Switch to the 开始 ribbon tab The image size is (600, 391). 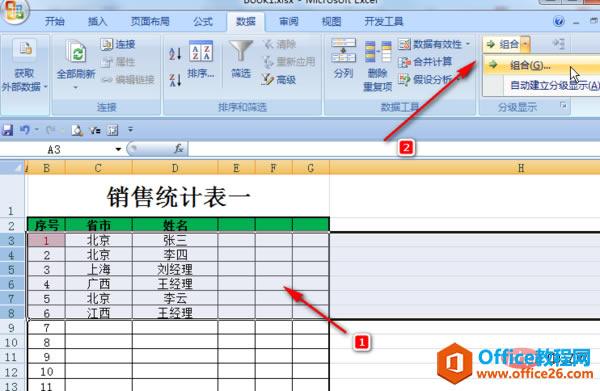[55, 21]
